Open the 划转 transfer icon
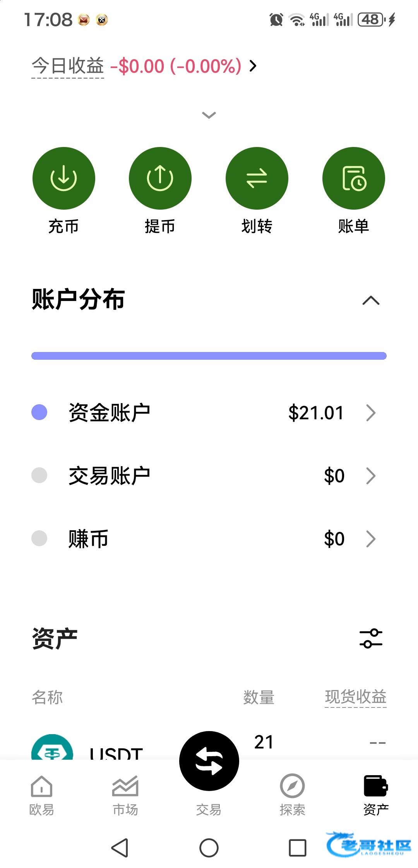This screenshot has width=418, height=868. coord(257,178)
